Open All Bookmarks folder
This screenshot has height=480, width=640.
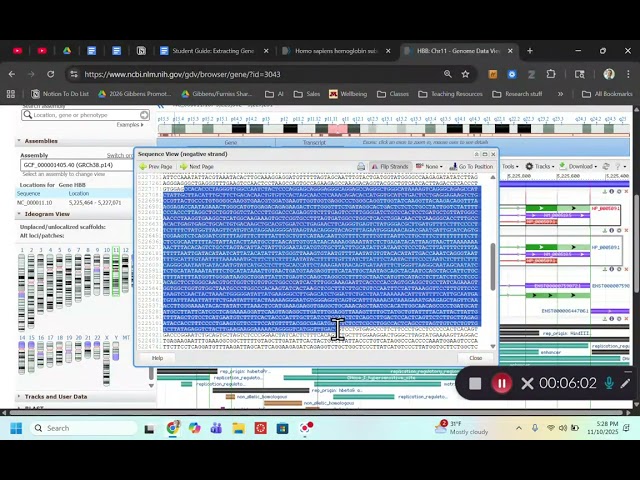point(607,94)
